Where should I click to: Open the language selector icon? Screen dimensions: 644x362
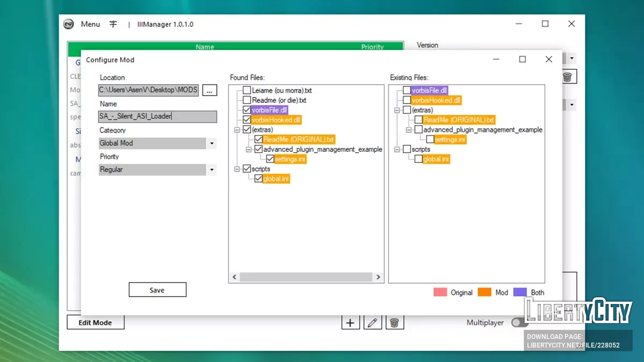point(113,24)
